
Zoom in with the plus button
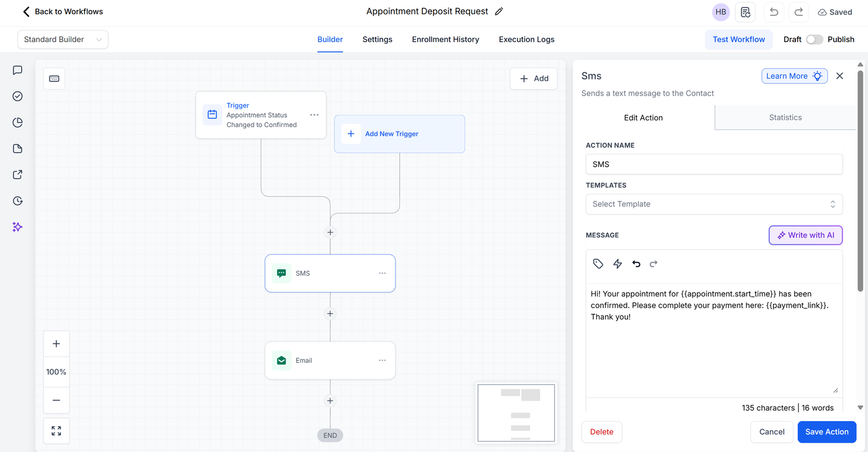point(56,343)
